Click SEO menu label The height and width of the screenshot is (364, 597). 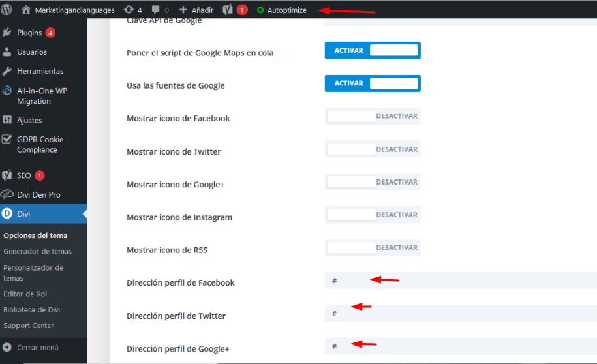24,175
